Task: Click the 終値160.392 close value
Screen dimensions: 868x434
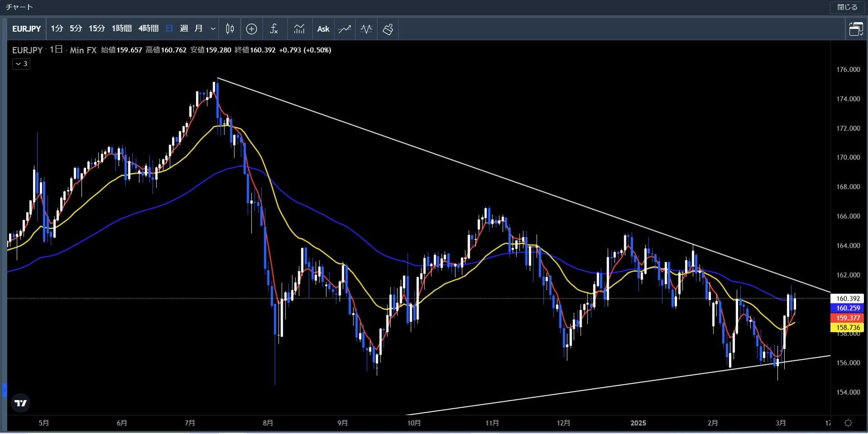Action: 255,50
